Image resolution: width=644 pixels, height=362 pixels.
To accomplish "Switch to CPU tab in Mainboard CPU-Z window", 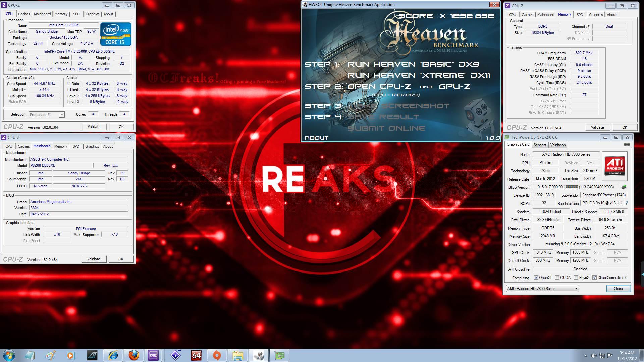I will coord(9,146).
